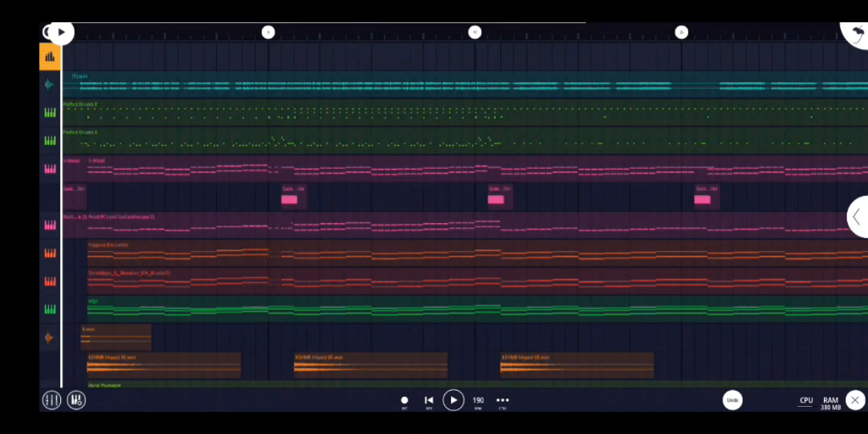Check the CPU usage meter
Image resolution: width=868 pixels, height=434 pixels.
[806, 401]
